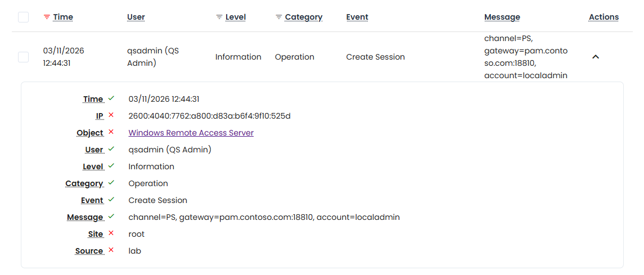The image size is (644, 275).
Task: Click the Category header label
Action: pyautogui.click(x=304, y=17)
